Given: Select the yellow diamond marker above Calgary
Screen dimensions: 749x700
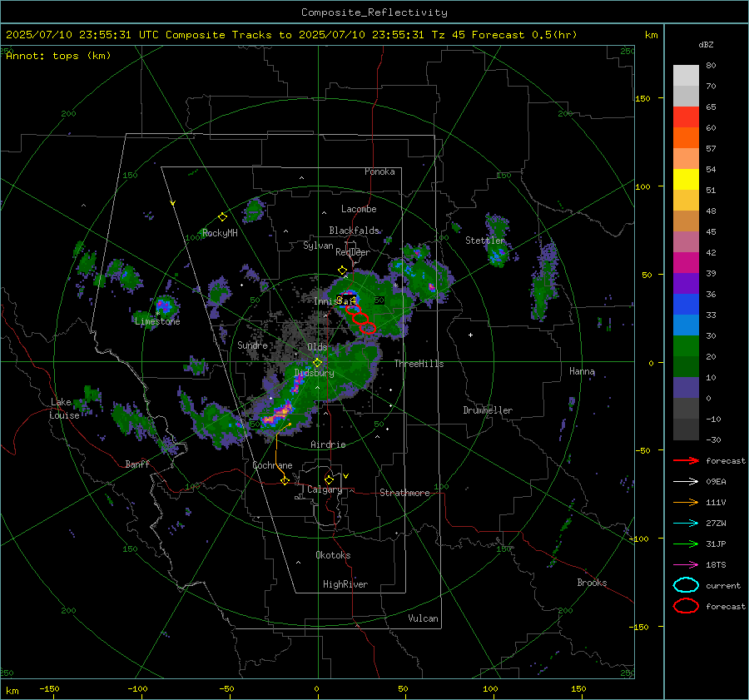Looking at the screenshot, I should [329, 479].
